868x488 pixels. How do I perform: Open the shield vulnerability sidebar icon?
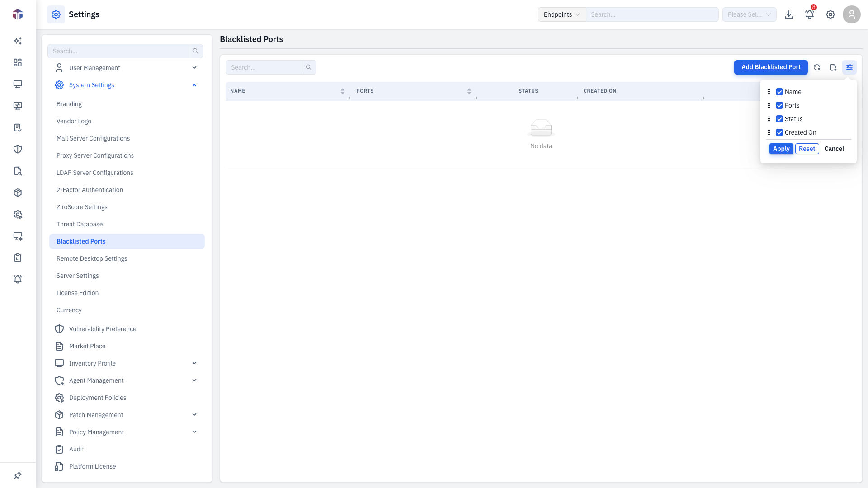[18, 149]
